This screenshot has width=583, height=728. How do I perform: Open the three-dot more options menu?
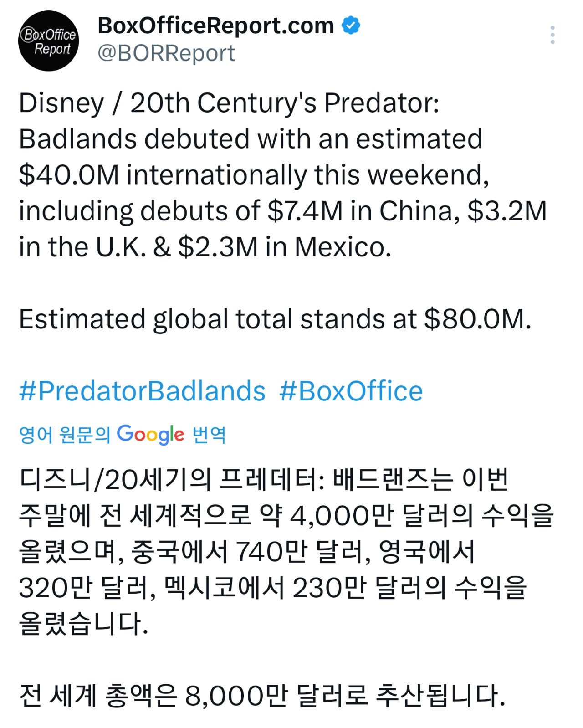[552, 35]
